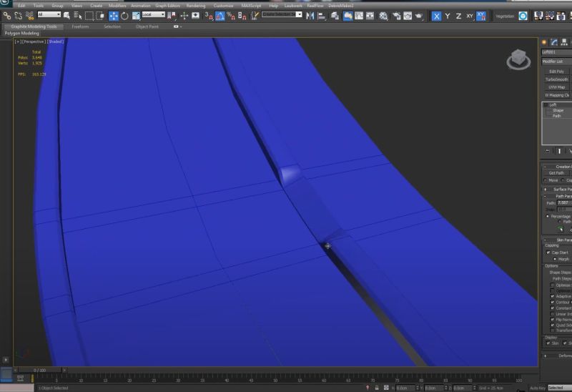This screenshot has width=572, height=392.
Task: Select the Shape sub-object in stack
Action: (x=558, y=110)
